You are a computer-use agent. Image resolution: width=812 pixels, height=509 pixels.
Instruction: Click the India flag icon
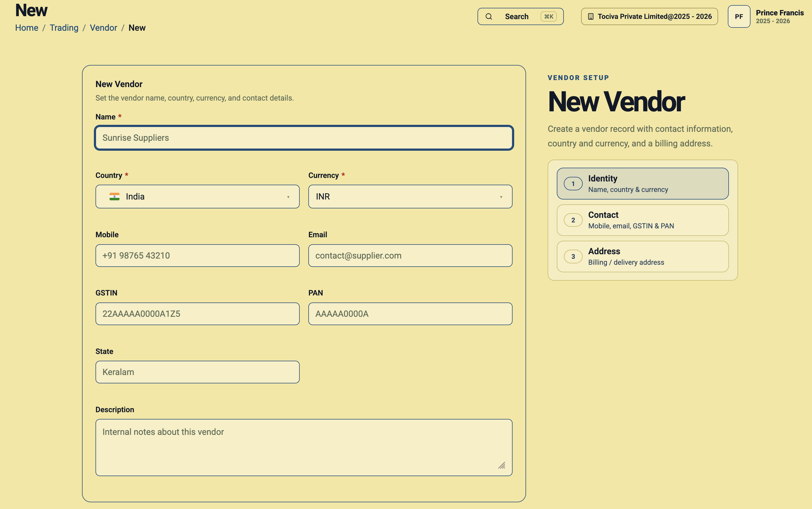[x=114, y=197]
